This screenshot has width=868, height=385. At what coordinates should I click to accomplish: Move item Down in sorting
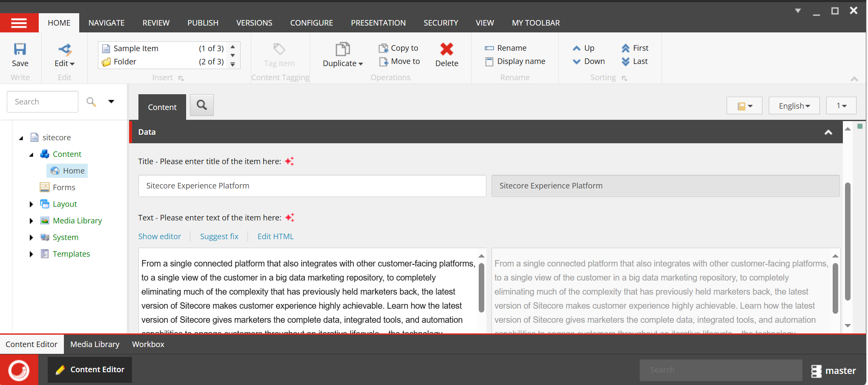coord(589,61)
